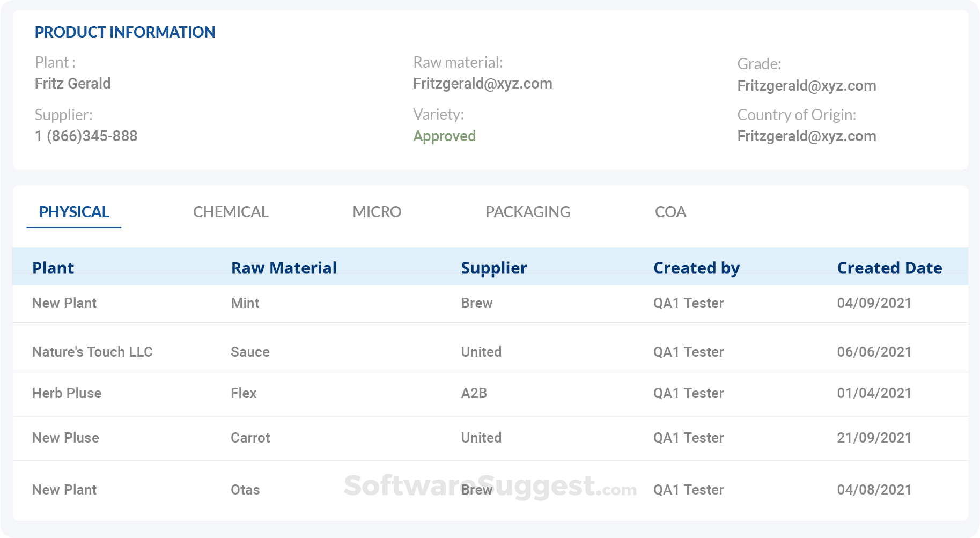Click the Supplier column header
The width and height of the screenshot is (980, 538).
[x=494, y=268]
